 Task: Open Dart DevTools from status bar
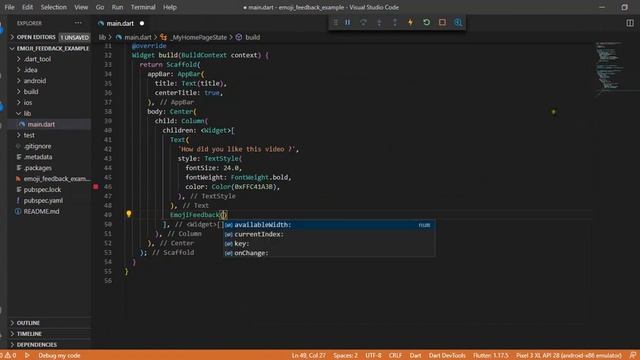tap(447, 356)
